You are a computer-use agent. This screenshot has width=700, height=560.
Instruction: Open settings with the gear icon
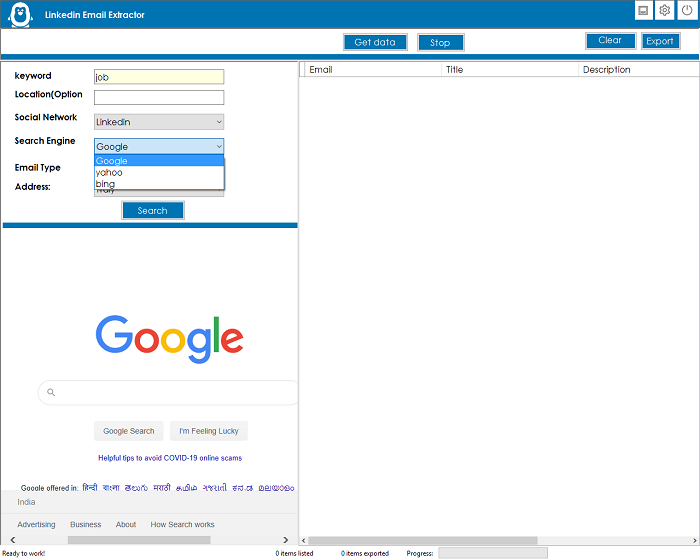tap(665, 11)
